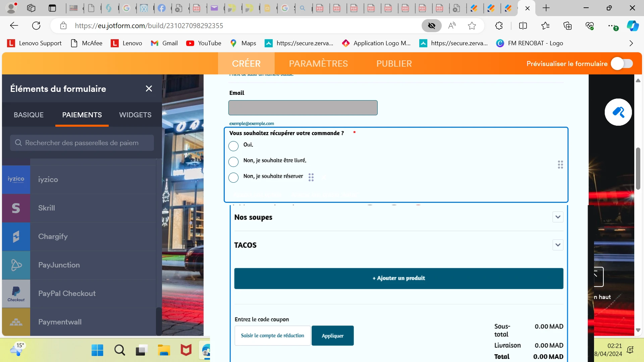The image size is (644, 362).
Task: Choose Non, je souhaite être livré option
Action: (x=233, y=162)
